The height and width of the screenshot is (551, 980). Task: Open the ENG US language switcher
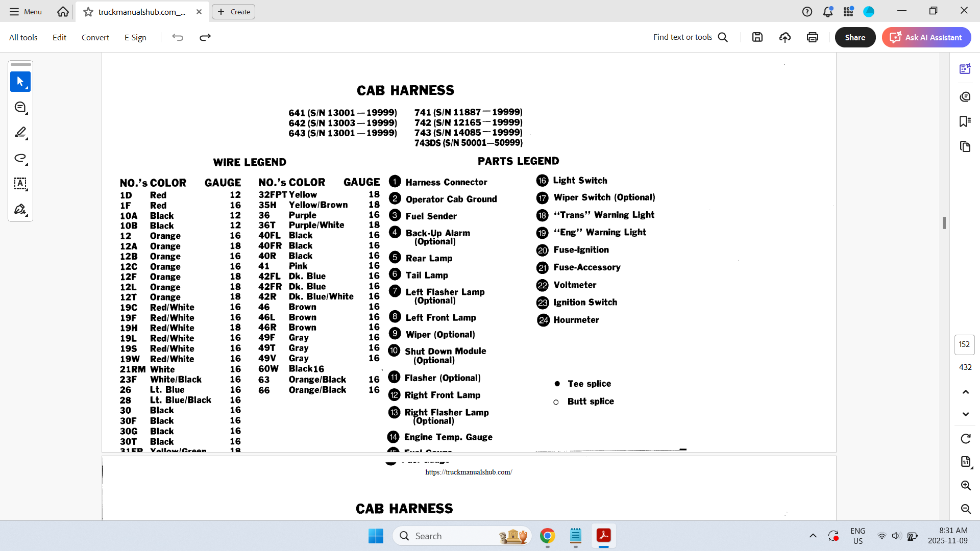click(x=857, y=536)
